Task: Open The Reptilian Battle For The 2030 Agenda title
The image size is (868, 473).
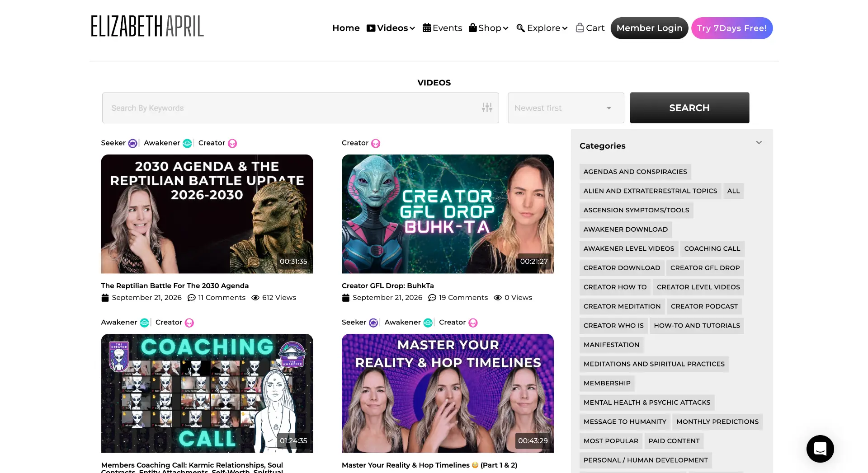Action: (175, 286)
